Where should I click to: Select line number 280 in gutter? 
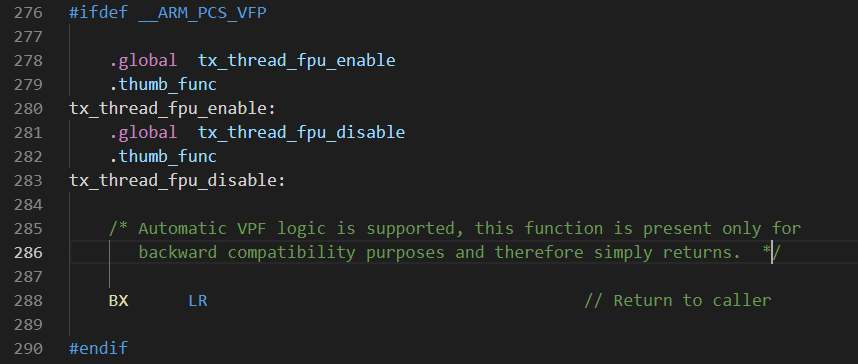tap(28, 109)
